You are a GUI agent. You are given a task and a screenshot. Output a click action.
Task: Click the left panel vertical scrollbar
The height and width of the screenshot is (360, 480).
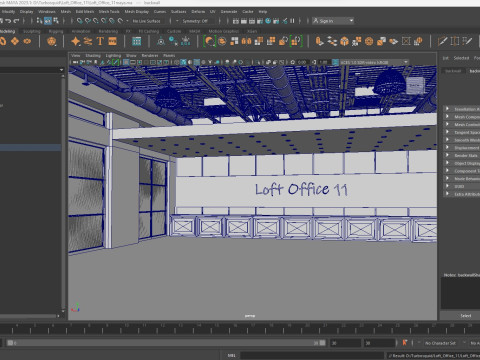(63, 194)
